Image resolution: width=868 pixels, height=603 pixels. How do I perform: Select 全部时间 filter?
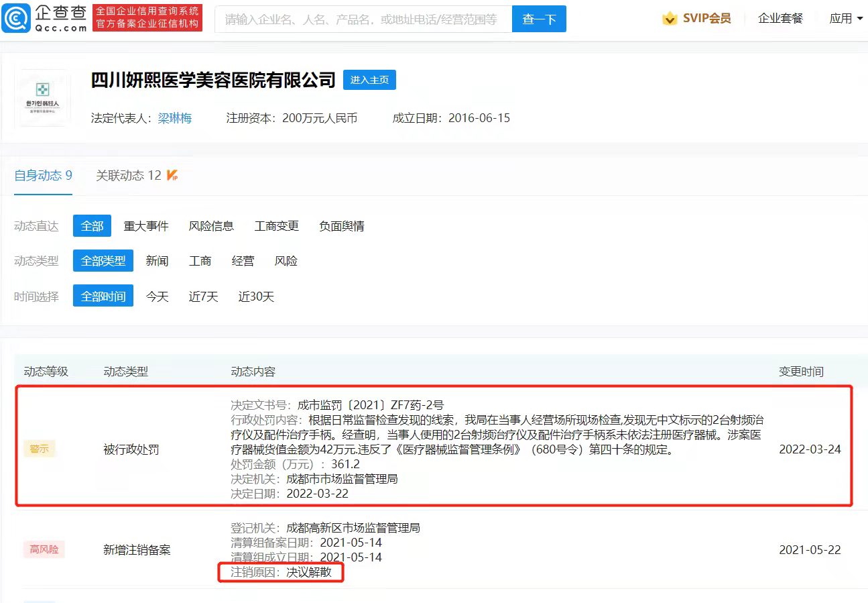pyautogui.click(x=103, y=296)
